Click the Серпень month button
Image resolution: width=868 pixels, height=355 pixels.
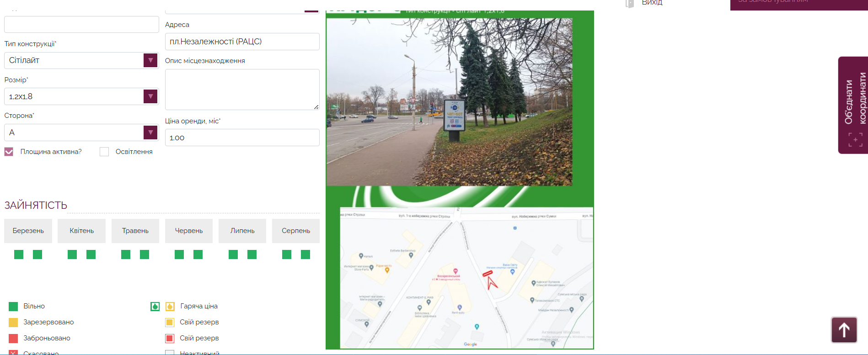point(296,231)
